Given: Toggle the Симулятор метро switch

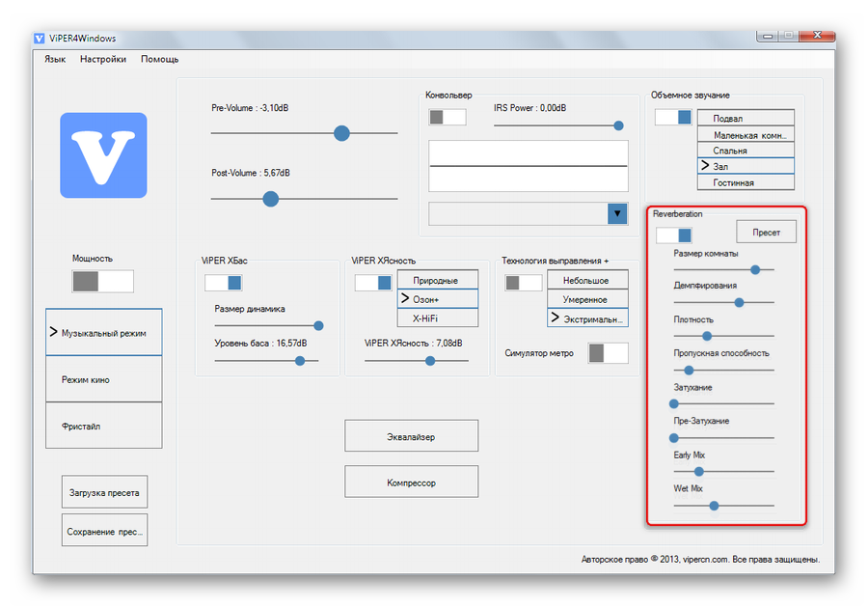Looking at the screenshot, I should click(608, 353).
